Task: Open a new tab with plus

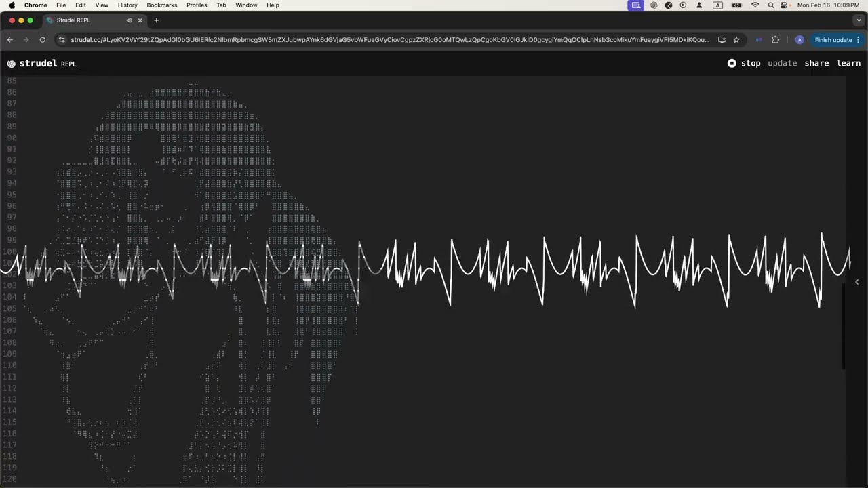Action: [x=156, y=20]
